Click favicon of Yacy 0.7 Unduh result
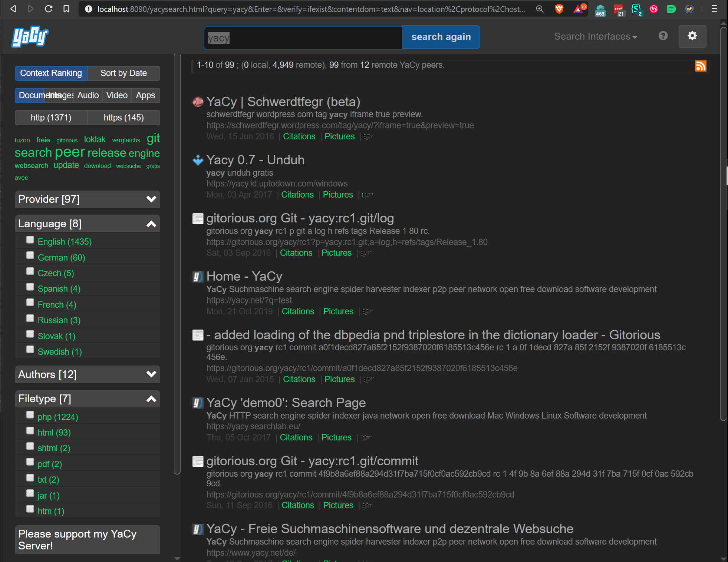This screenshot has width=728, height=562. click(198, 160)
